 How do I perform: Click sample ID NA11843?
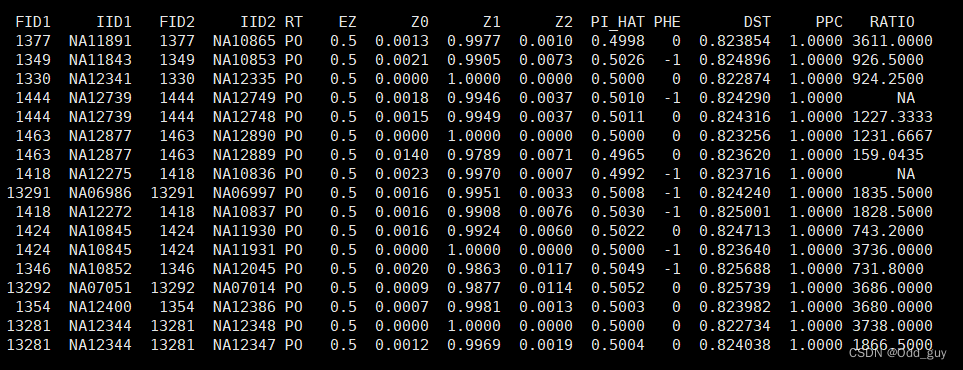click(x=101, y=61)
